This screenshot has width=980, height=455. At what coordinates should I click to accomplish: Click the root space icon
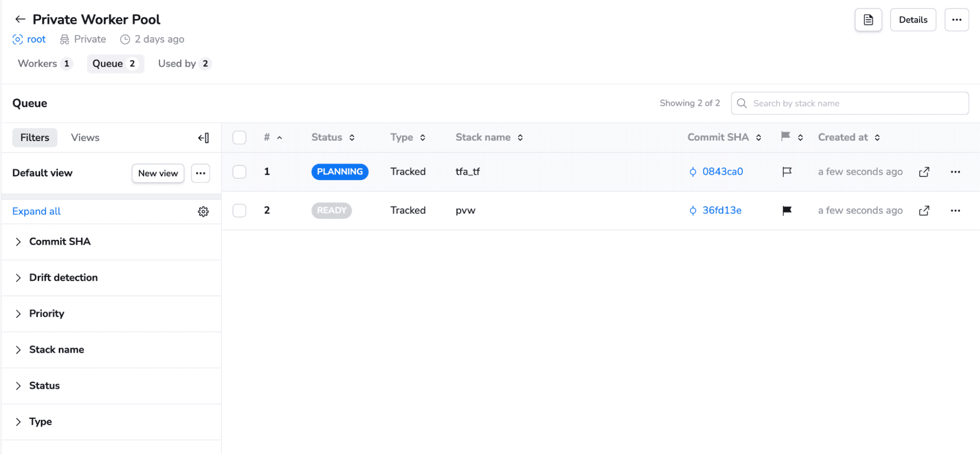pos(18,40)
